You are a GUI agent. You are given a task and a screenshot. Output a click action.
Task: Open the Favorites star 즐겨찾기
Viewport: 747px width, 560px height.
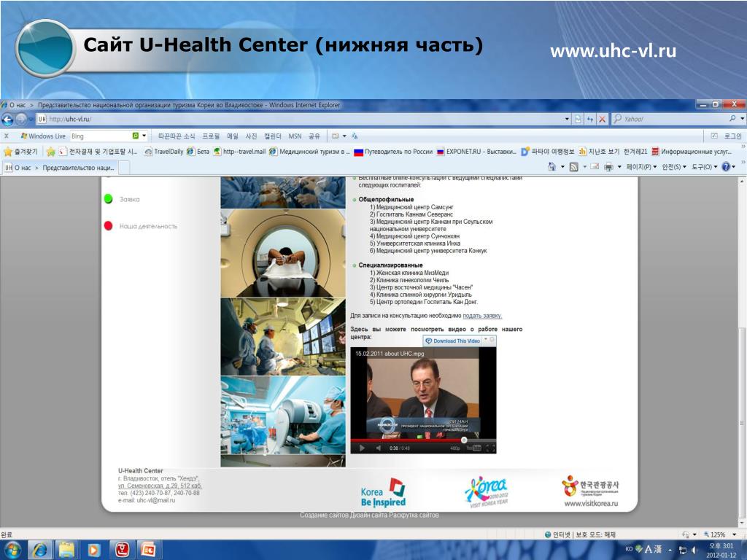coord(20,152)
